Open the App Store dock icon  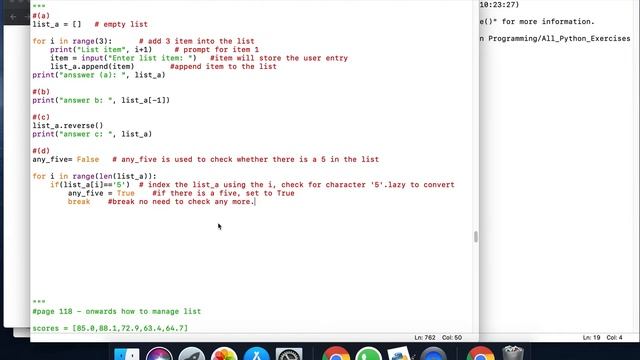click(x=256, y=354)
